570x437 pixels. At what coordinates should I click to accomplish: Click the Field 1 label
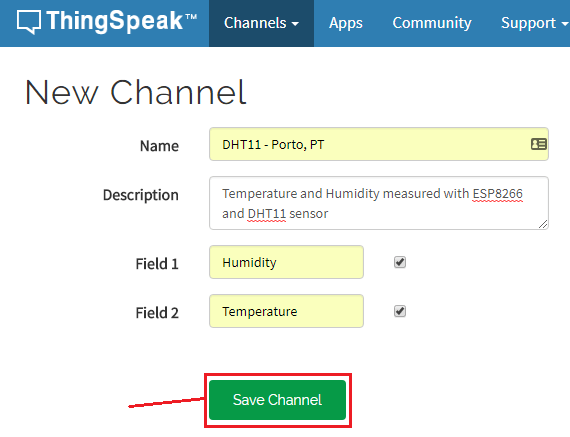(x=157, y=264)
